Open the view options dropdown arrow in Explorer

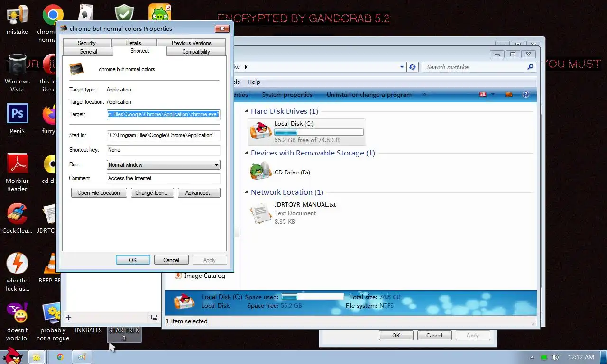point(493,94)
